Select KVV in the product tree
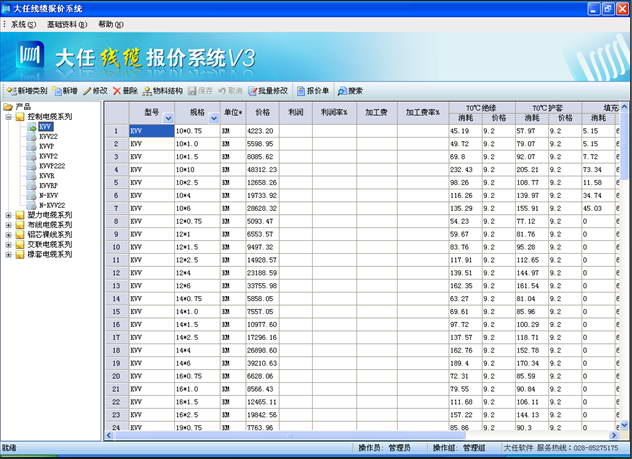Screen dimensions: 632x459 coord(46,127)
